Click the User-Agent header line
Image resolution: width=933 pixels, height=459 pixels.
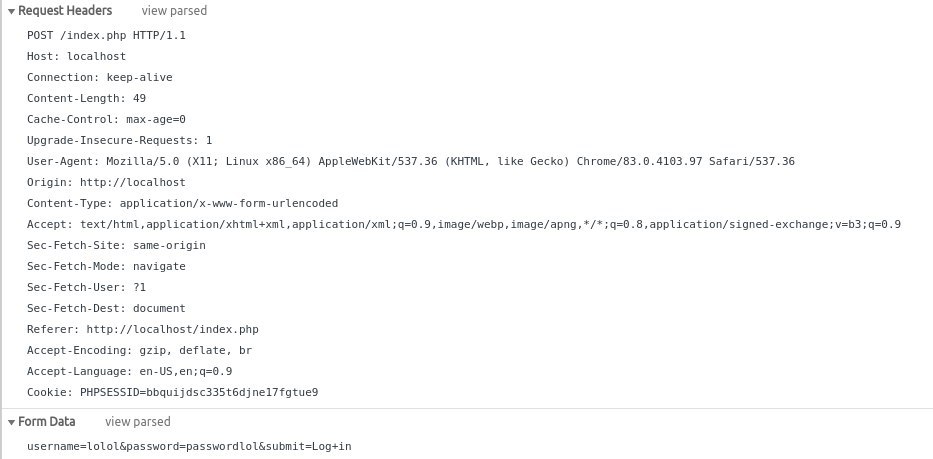(411, 161)
